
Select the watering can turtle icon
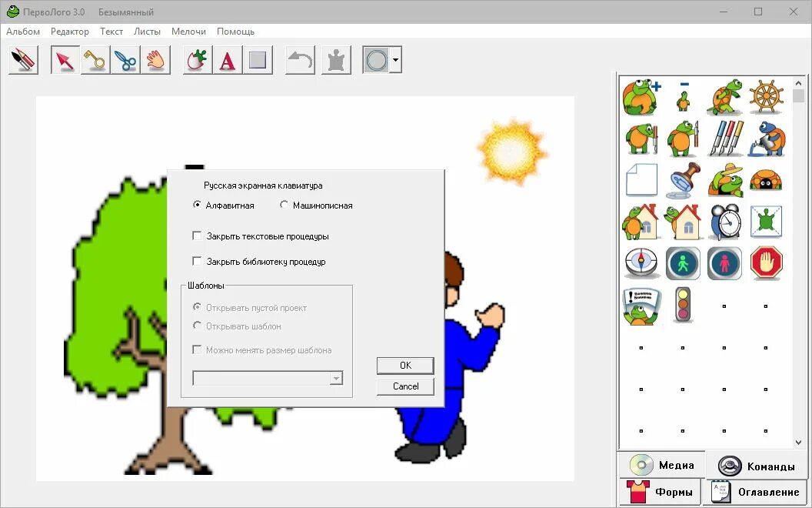click(766, 139)
